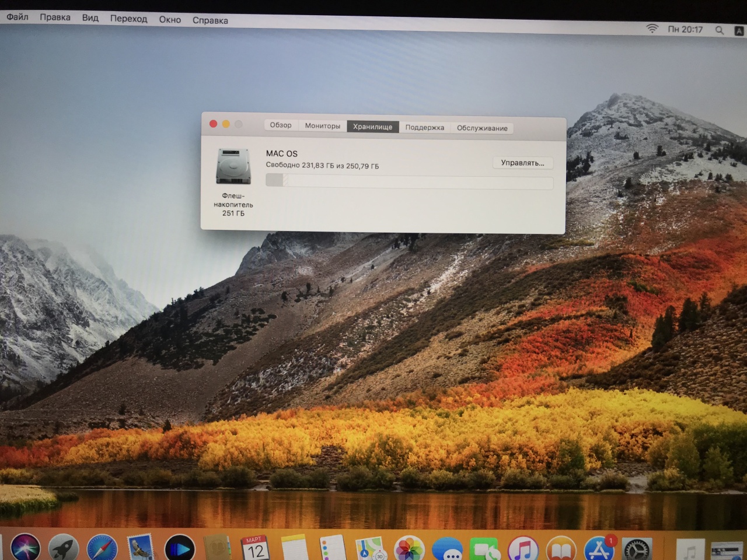Open Siri from the dock

pyautogui.click(x=25, y=548)
